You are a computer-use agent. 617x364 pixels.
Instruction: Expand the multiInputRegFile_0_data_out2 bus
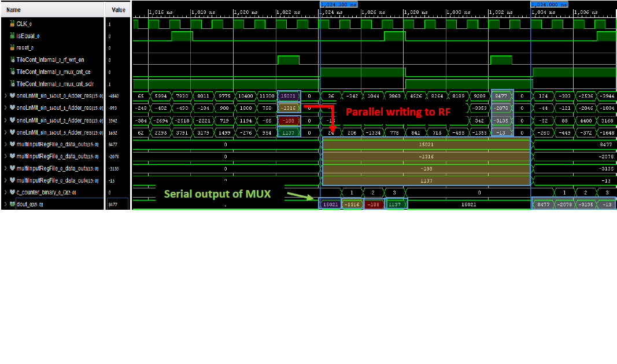[x=5, y=157]
